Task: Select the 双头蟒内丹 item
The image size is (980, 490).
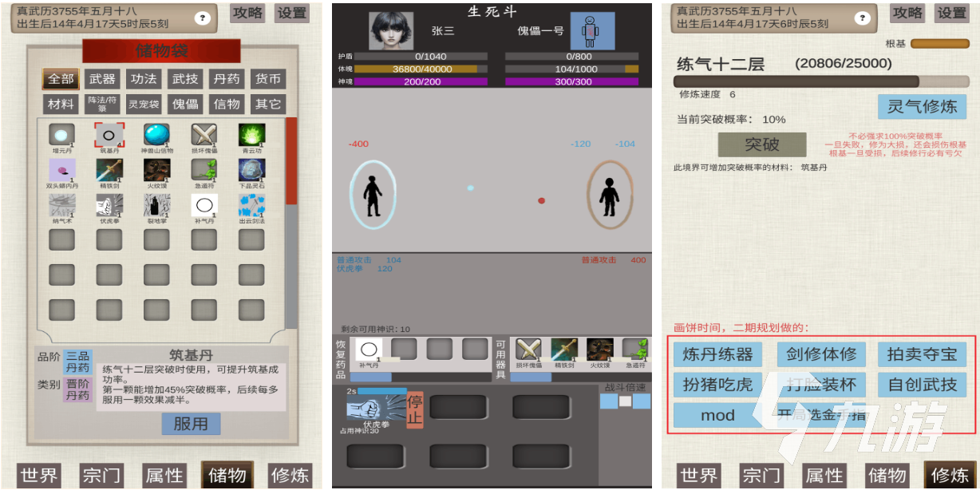Action: point(61,170)
